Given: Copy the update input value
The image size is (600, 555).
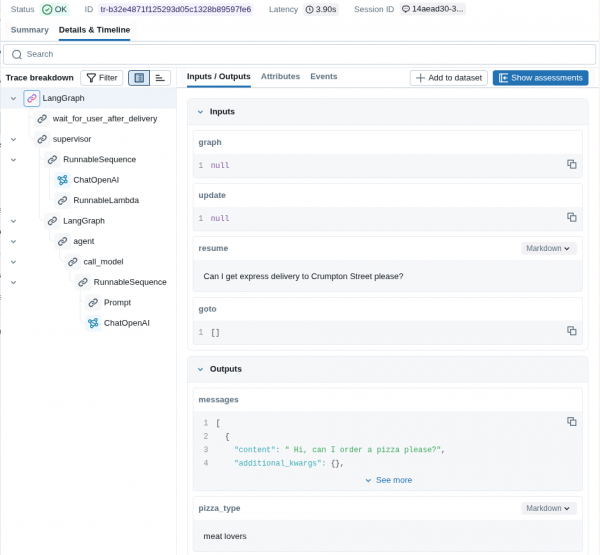Looking at the screenshot, I should click(572, 217).
